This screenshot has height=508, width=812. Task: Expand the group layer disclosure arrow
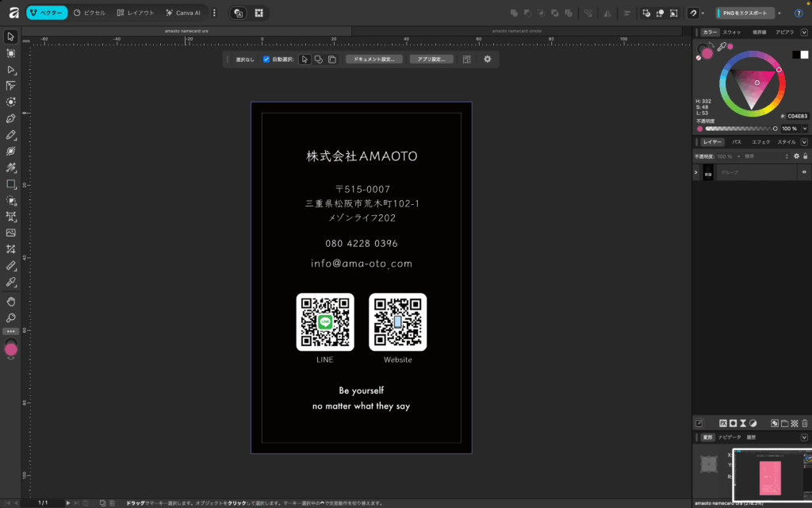(x=696, y=172)
